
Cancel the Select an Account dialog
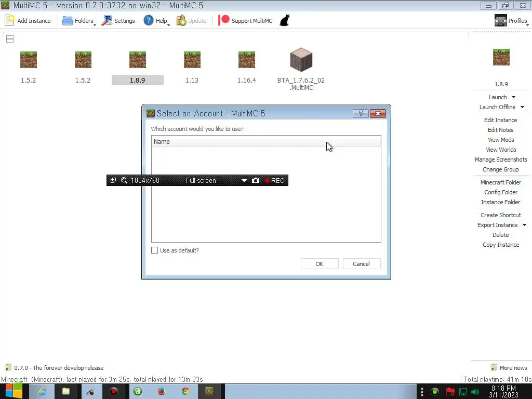(362, 263)
